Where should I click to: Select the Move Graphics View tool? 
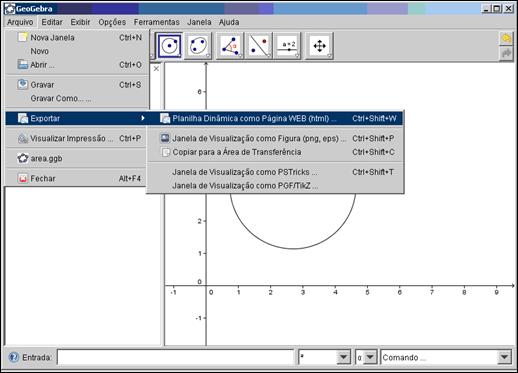coord(319,46)
